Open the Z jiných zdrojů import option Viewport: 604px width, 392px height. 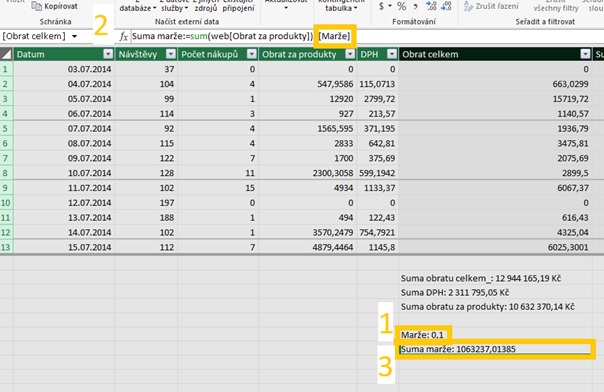click(x=205, y=6)
